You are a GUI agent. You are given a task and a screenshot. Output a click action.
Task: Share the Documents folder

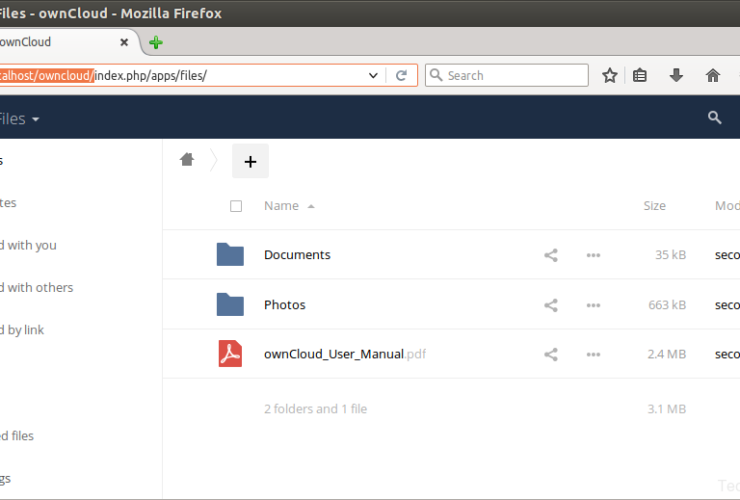pos(550,255)
